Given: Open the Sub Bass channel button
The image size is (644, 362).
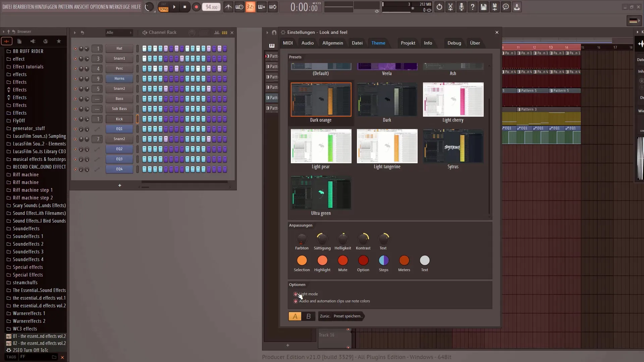Looking at the screenshot, I should (119, 109).
